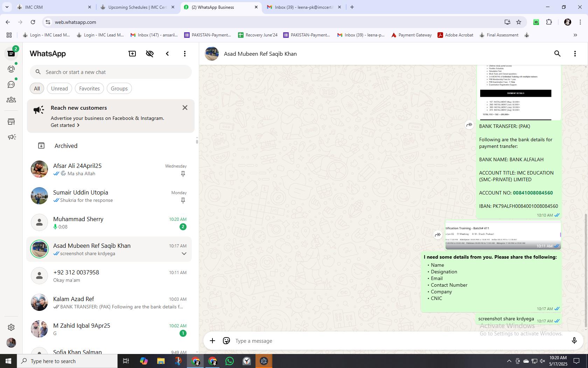
Task: Reload the page
Action: pyautogui.click(x=33, y=22)
